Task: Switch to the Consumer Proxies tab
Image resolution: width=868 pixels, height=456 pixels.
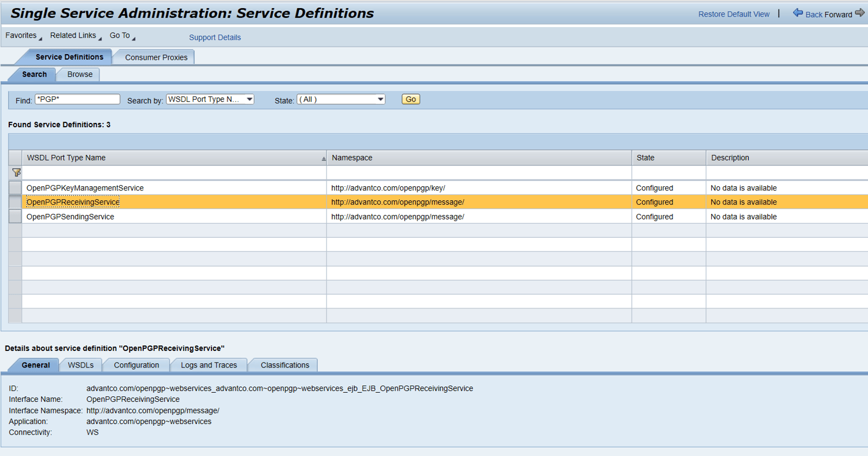Action: 156,57
